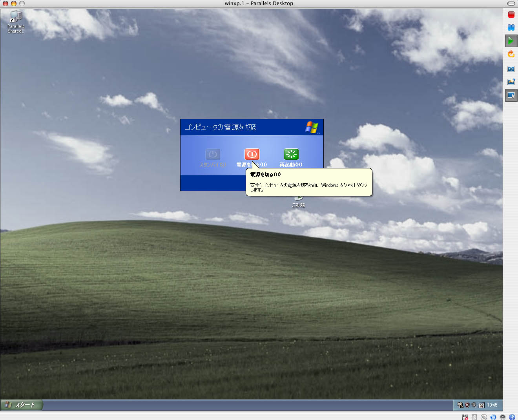Click the grayed スタンバイ standby button
This screenshot has width=518, height=420.
[x=213, y=154]
